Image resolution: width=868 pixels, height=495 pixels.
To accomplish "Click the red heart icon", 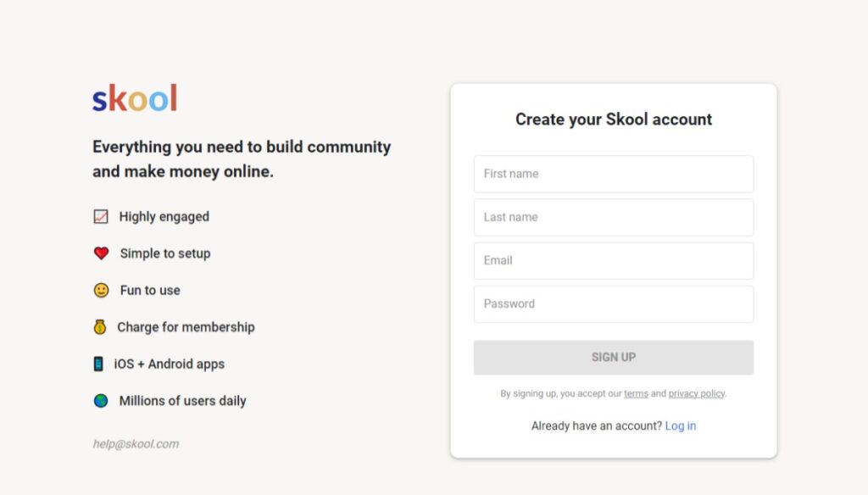I will 102,253.
